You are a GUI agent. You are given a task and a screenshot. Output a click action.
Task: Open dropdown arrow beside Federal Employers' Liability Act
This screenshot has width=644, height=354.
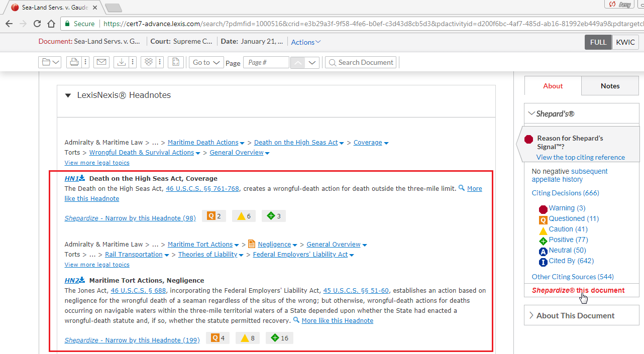[x=352, y=255]
